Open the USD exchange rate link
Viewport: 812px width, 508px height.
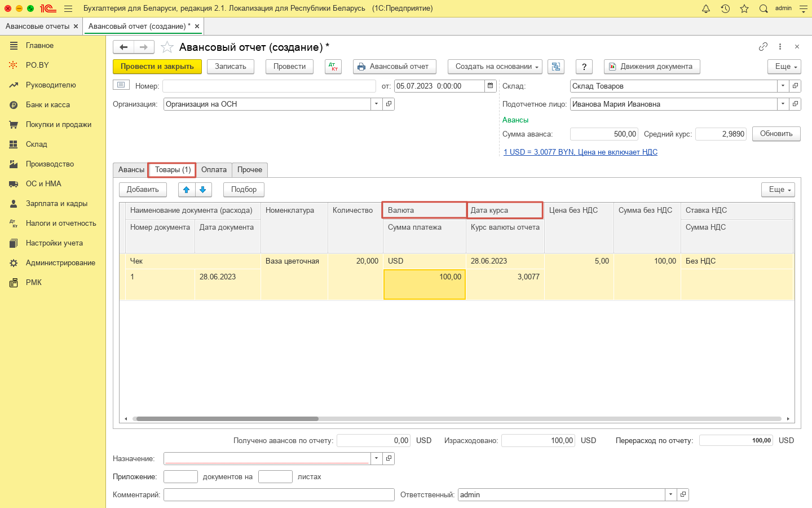click(x=580, y=152)
